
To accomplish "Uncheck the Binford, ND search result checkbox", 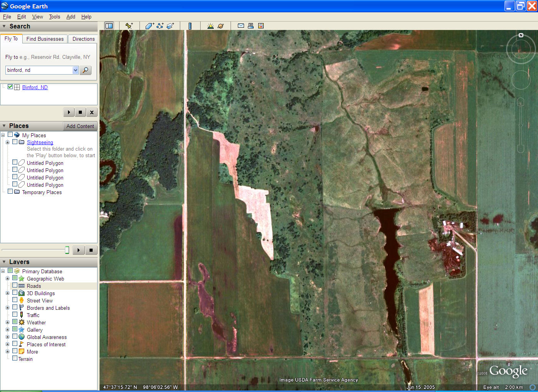I will click(10, 87).
